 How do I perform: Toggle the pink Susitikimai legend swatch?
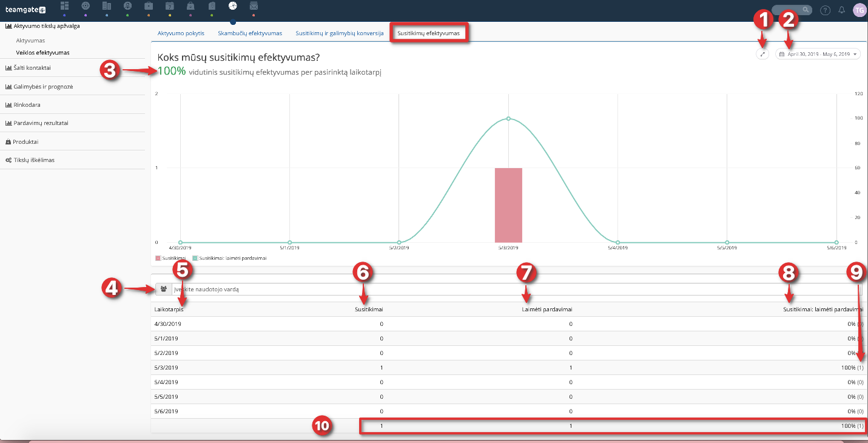(x=158, y=258)
